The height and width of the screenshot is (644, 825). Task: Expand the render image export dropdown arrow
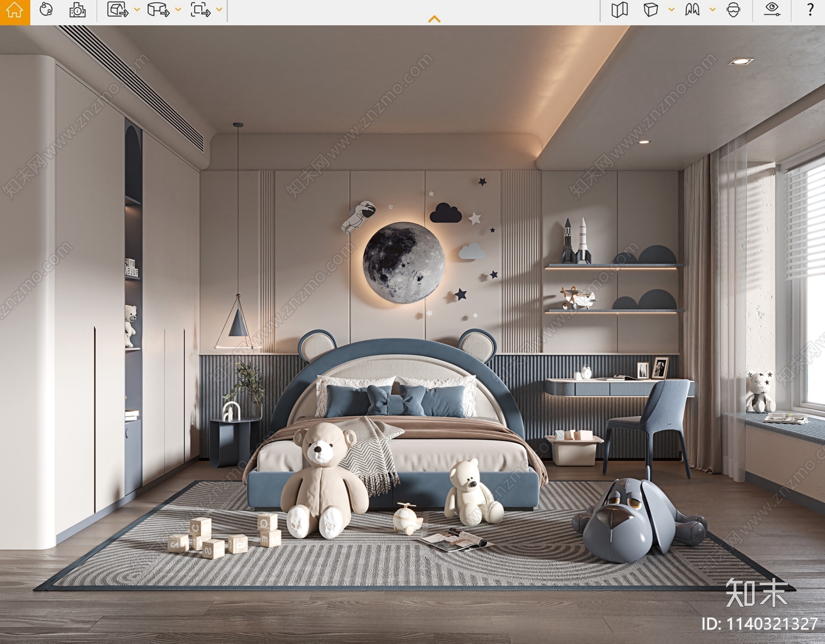(137, 9)
